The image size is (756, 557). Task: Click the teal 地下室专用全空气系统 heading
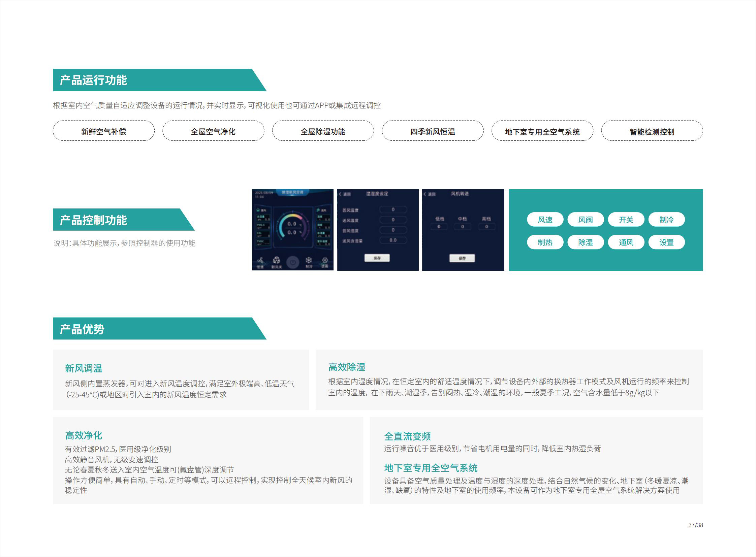(x=431, y=468)
